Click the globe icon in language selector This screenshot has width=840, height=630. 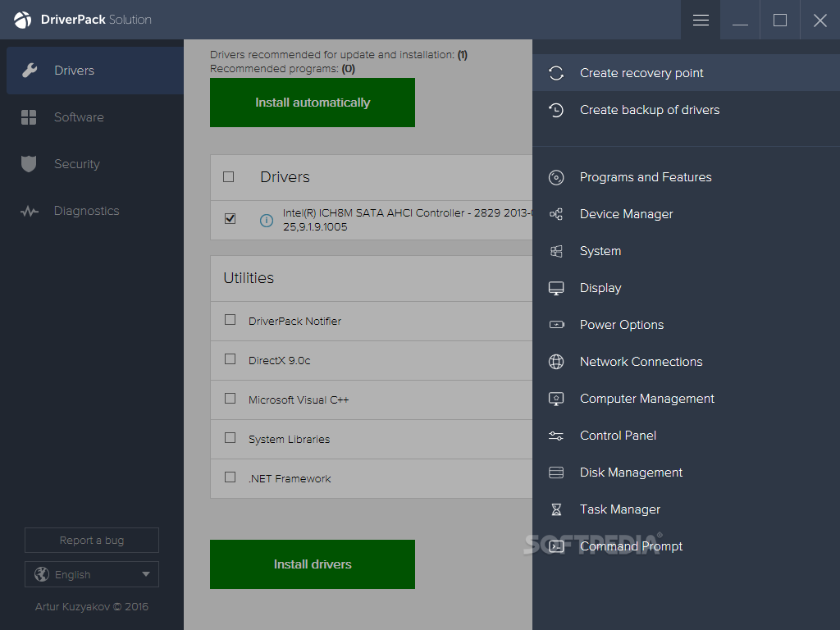point(41,574)
